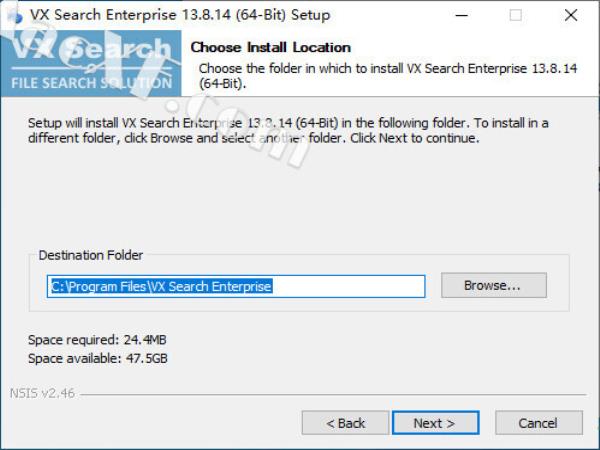Minimize the setup window
The width and height of the screenshot is (600, 450).
coord(461,15)
